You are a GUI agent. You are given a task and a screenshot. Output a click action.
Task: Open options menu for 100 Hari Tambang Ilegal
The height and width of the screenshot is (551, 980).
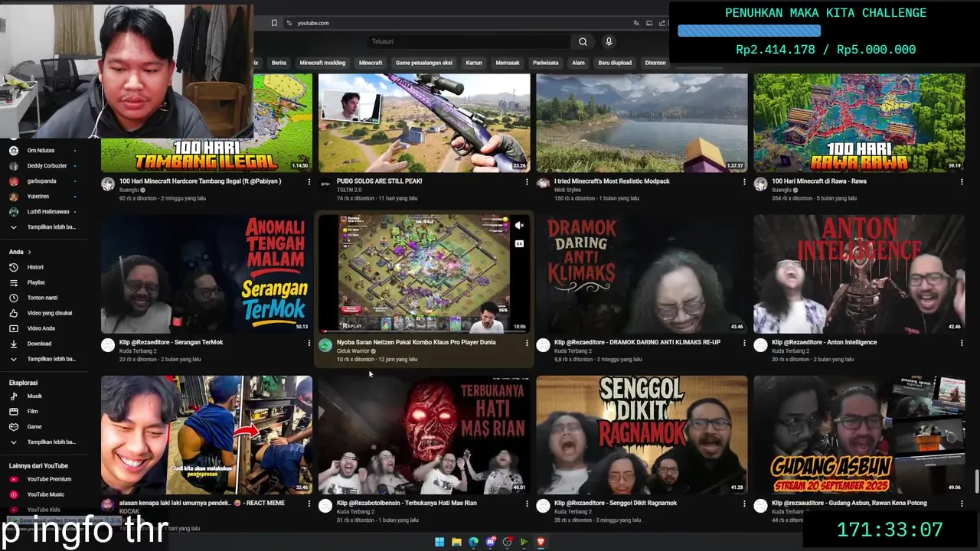309,182
